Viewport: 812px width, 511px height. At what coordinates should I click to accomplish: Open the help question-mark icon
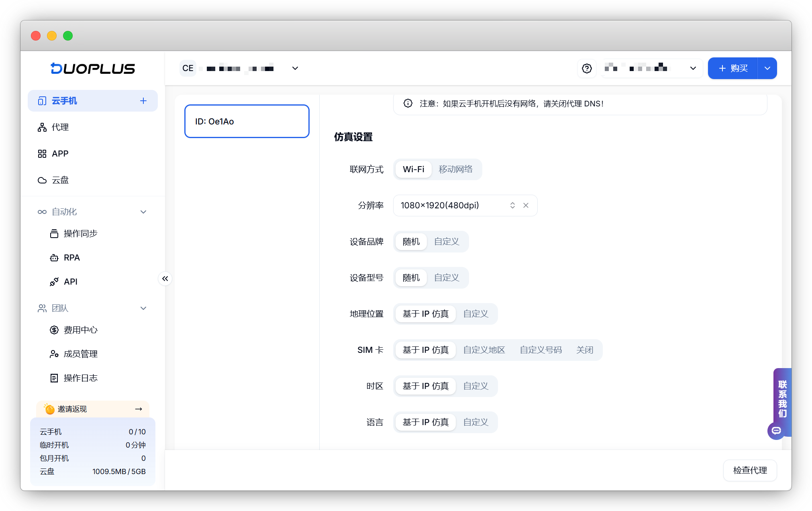[587, 69]
